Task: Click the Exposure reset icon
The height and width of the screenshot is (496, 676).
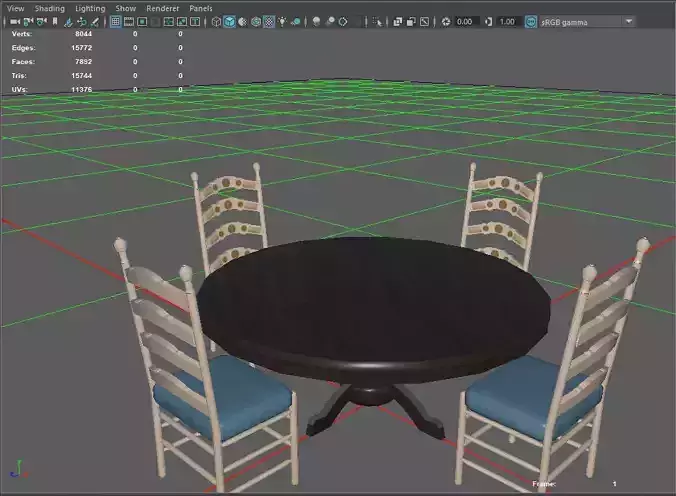Action: (x=446, y=22)
